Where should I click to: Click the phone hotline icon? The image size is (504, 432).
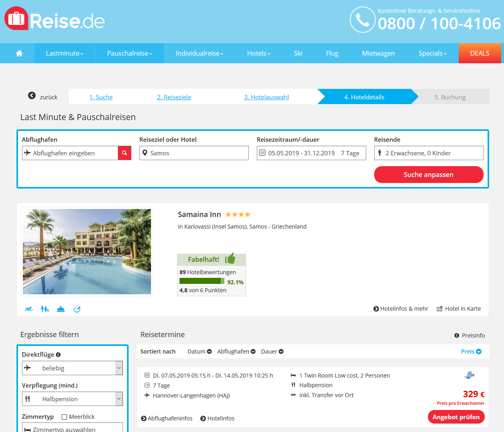(363, 20)
